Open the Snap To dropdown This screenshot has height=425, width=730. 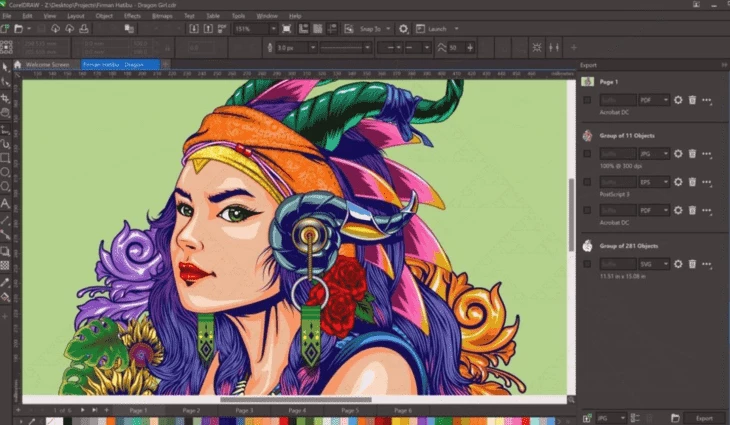(388, 29)
